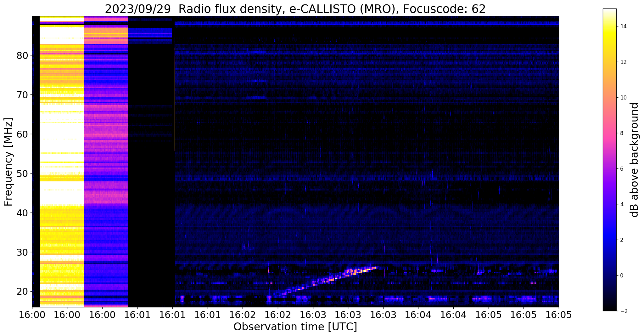The width and height of the screenshot is (644, 336).
Task: Click colorbar tick value 0
Action: [x=621, y=276]
